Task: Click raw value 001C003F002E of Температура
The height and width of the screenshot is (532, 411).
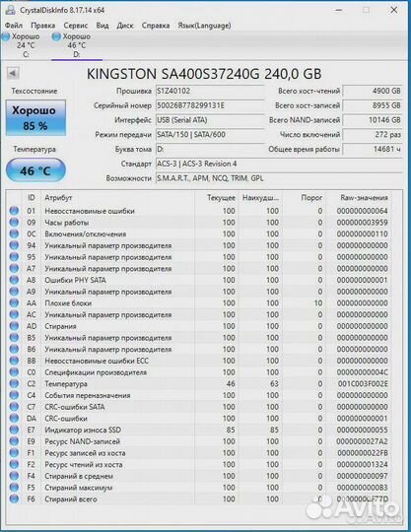Action: [x=363, y=384]
